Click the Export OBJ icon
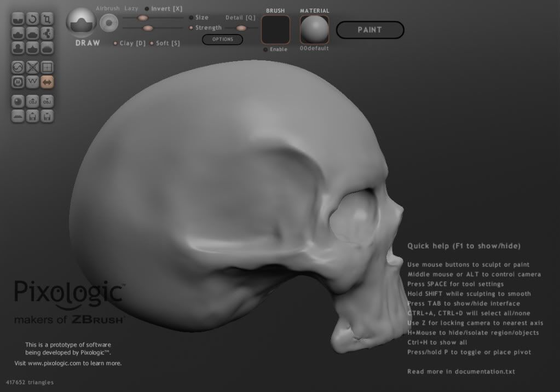Image resolution: width=560 pixels, height=392 pixels. (x=47, y=102)
